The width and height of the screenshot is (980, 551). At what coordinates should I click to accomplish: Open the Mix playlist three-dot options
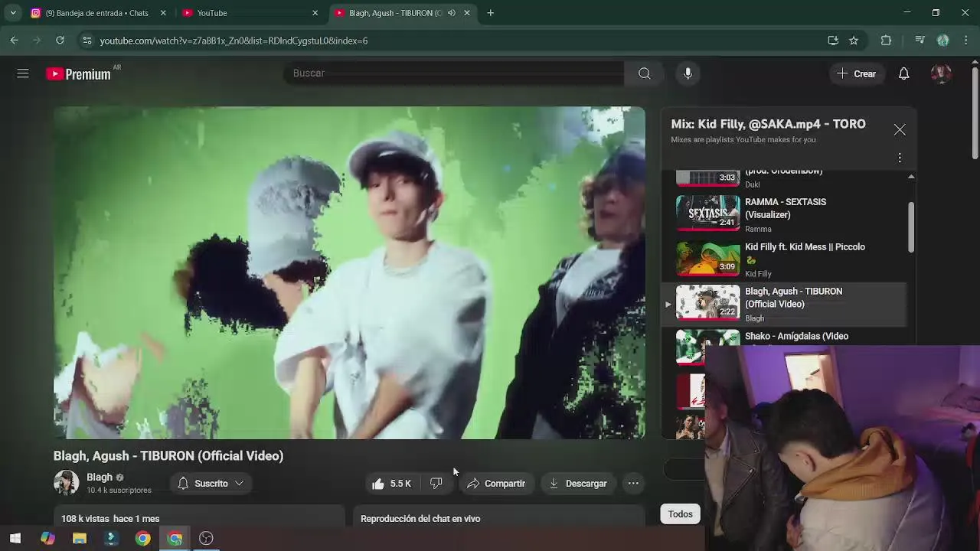coord(900,158)
